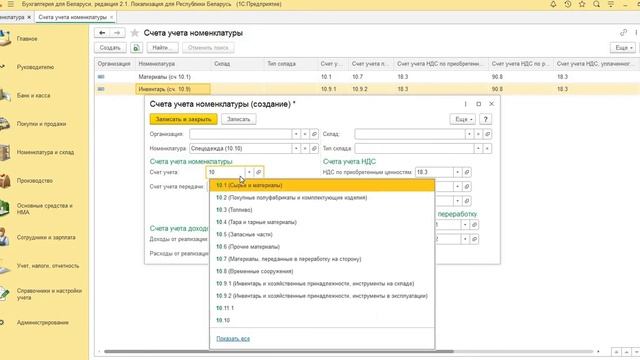Open the Администрирование section
Image resolution: width=640 pixels, height=360 pixels.
click(x=42, y=322)
